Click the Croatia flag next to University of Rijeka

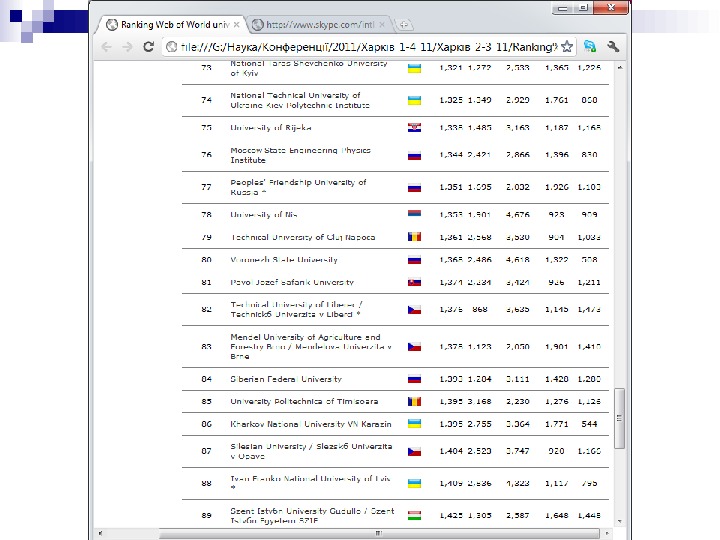[414, 128]
